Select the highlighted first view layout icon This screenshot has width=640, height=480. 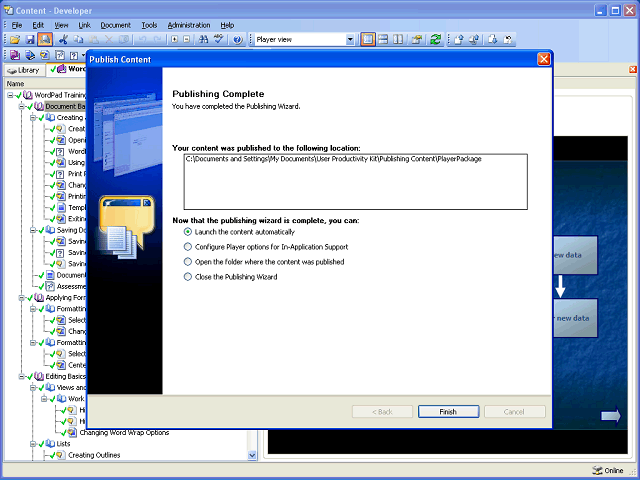pos(368,40)
